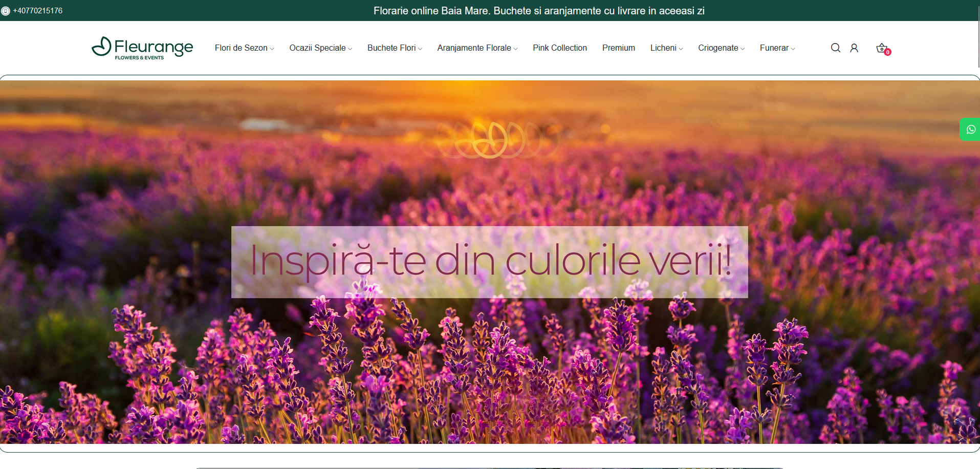
Task: Click the 'Inspiră-te din culorile verii!' headline
Action: click(x=490, y=262)
